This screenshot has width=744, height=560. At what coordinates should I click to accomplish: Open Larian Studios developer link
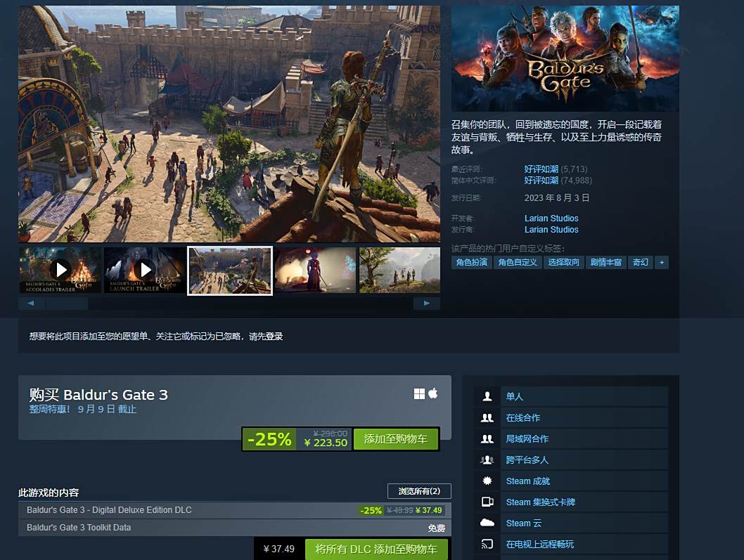click(x=551, y=218)
